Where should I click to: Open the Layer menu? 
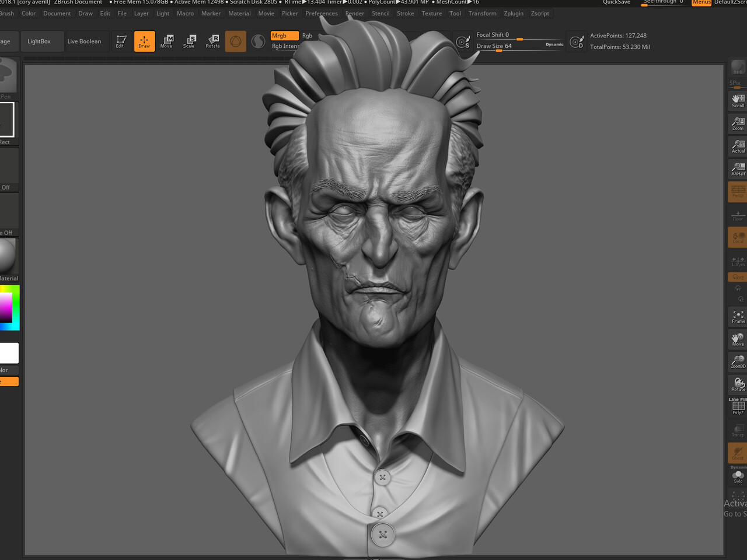pos(141,13)
